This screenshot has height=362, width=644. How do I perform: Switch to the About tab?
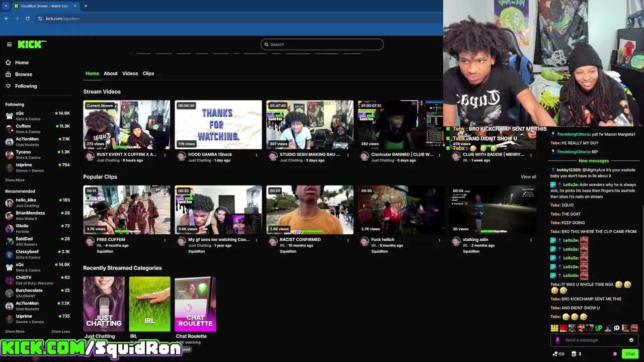point(111,73)
